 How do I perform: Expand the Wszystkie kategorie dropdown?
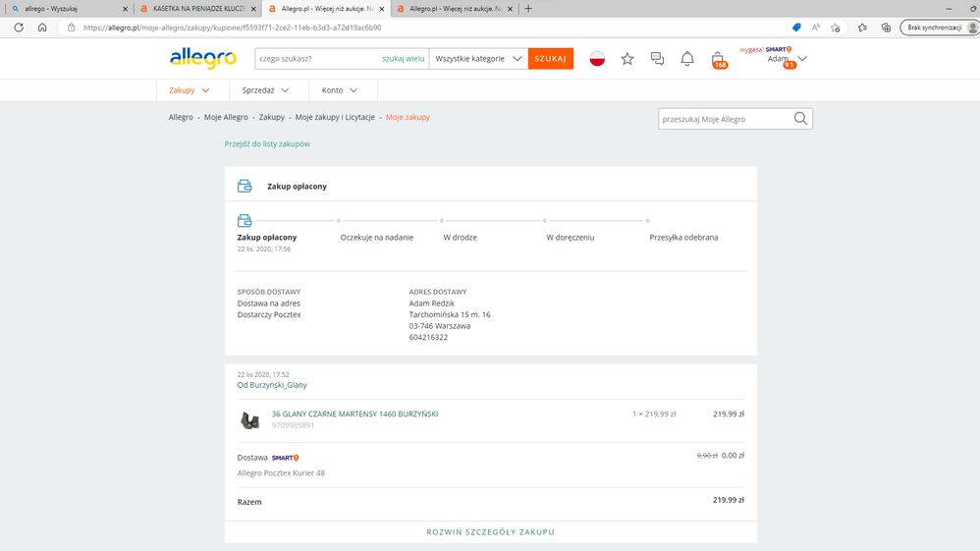point(478,59)
